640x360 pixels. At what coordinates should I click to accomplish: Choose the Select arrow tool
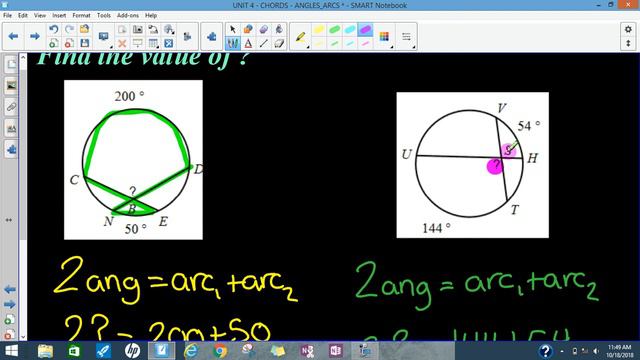[x=233, y=29]
